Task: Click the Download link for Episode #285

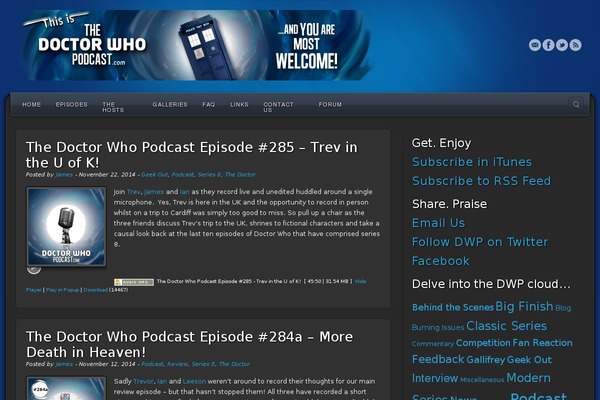Action: [x=95, y=290]
